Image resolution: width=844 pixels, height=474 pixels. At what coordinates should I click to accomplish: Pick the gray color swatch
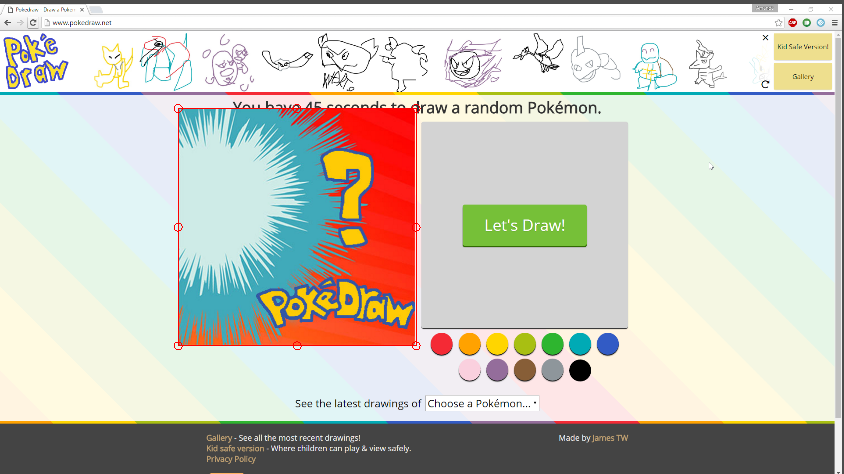[552, 370]
